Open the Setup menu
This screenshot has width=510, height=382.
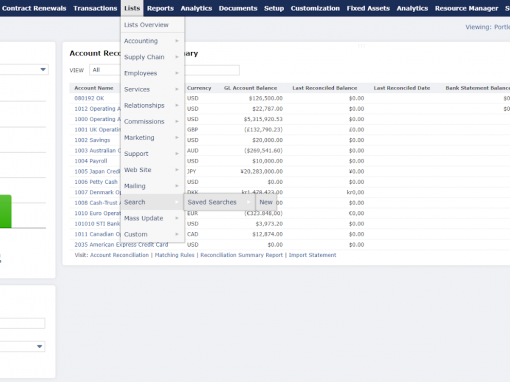click(x=274, y=8)
